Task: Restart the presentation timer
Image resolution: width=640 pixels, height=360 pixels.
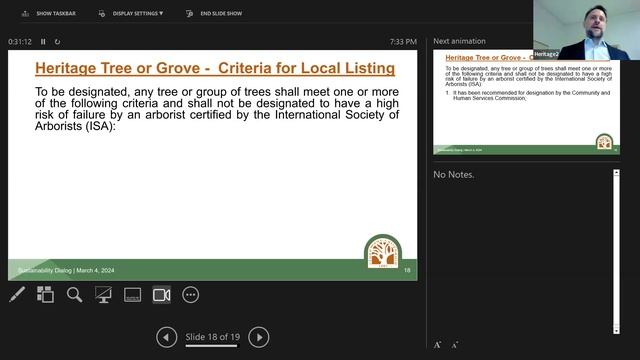Action: 57,42
